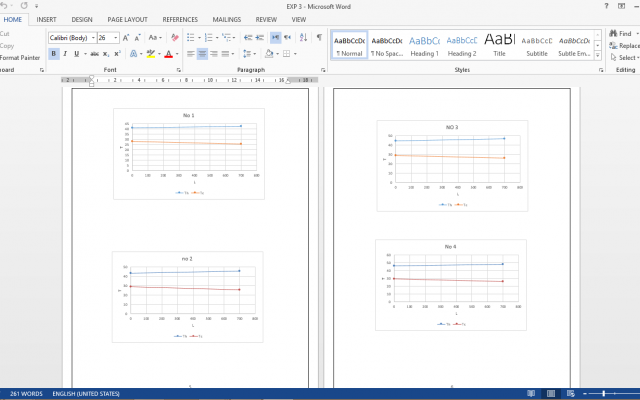Click Format Painter
Image resolution: width=640 pixels, height=400 pixels.
[20, 58]
